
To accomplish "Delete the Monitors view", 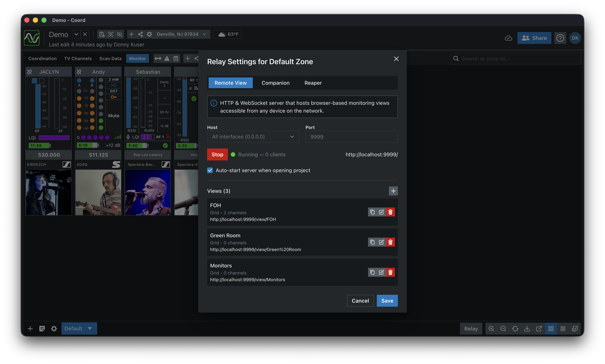I will point(390,272).
